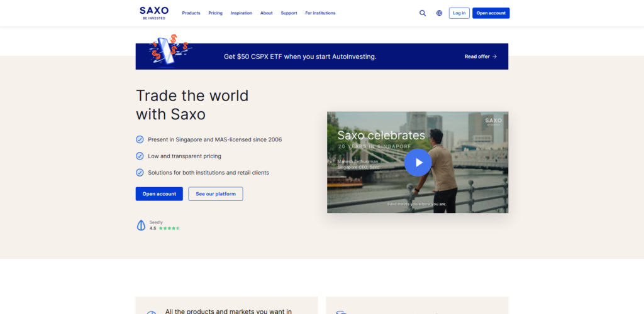644x314 pixels.
Task: Open the Pricing menu
Action: tap(215, 13)
